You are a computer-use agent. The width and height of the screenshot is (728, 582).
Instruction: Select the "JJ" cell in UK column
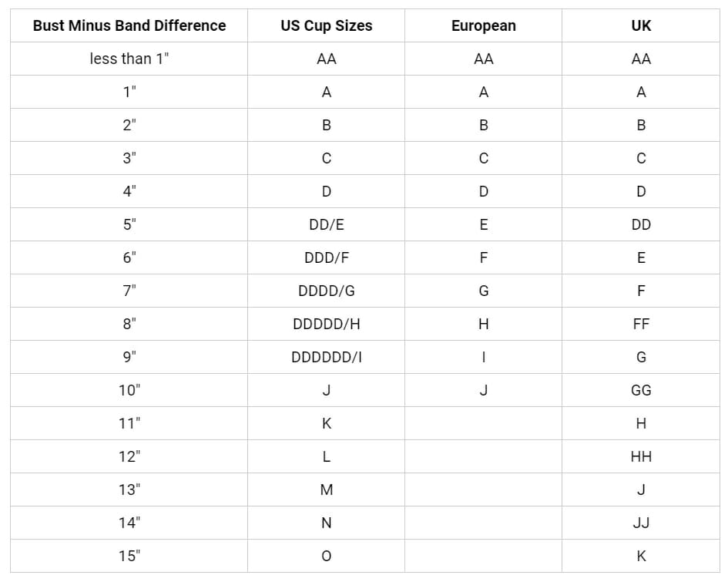coord(641,523)
